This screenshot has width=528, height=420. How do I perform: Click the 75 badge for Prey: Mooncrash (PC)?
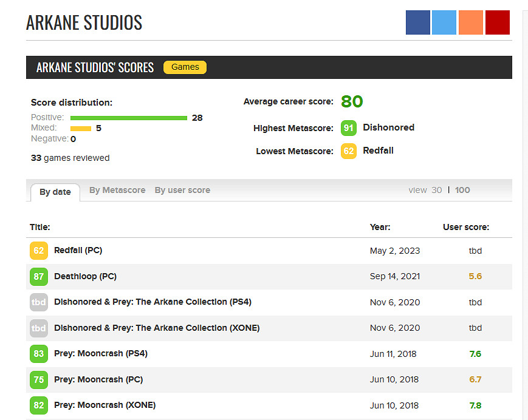click(39, 379)
